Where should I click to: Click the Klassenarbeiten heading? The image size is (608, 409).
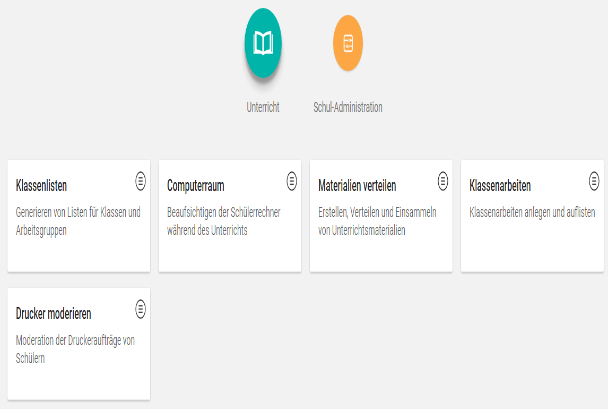pyautogui.click(x=500, y=186)
